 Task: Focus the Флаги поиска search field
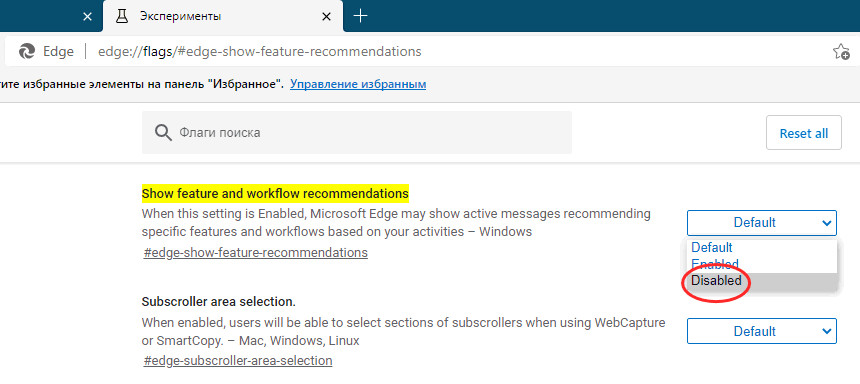coord(357,133)
